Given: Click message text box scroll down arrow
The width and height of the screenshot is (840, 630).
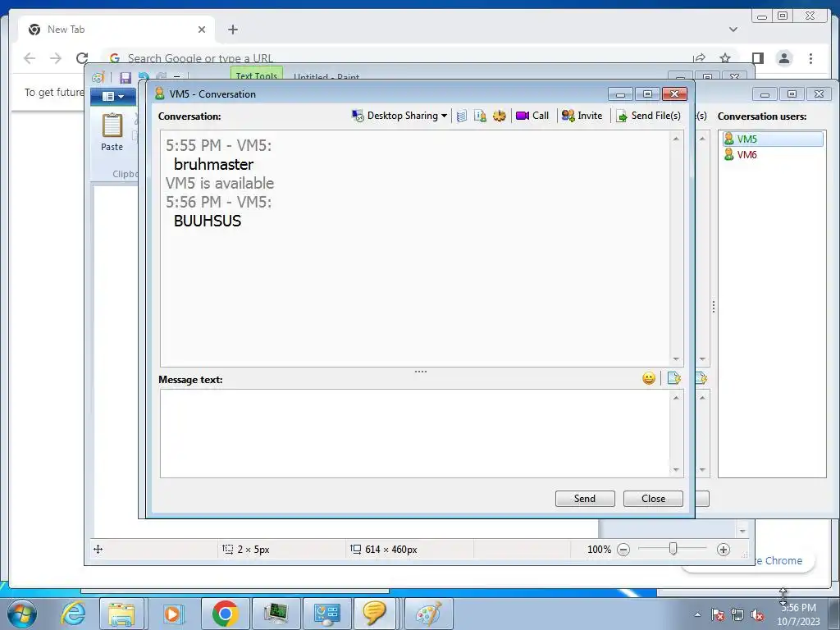Looking at the screenshot, I should [676, 470].
